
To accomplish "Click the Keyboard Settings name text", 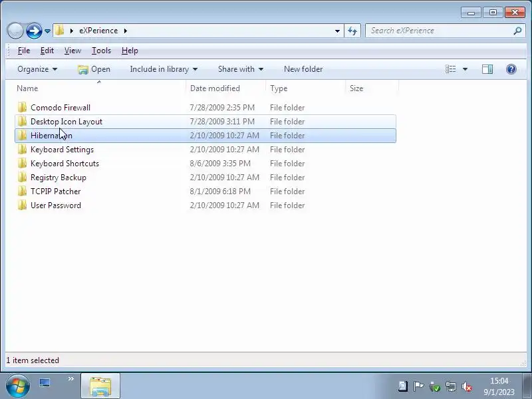I will pyautogui.click(x=62, y=150).
